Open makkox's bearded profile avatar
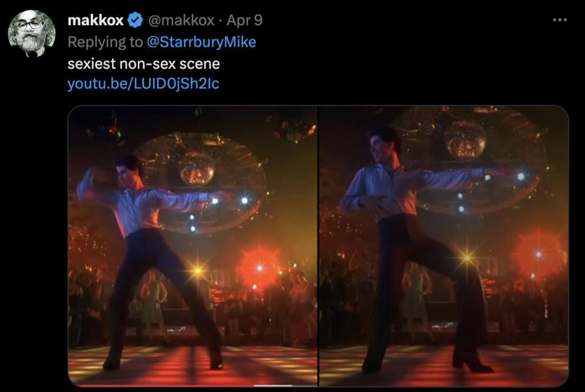This screenshot has width=585, height=392. point(32,34)
